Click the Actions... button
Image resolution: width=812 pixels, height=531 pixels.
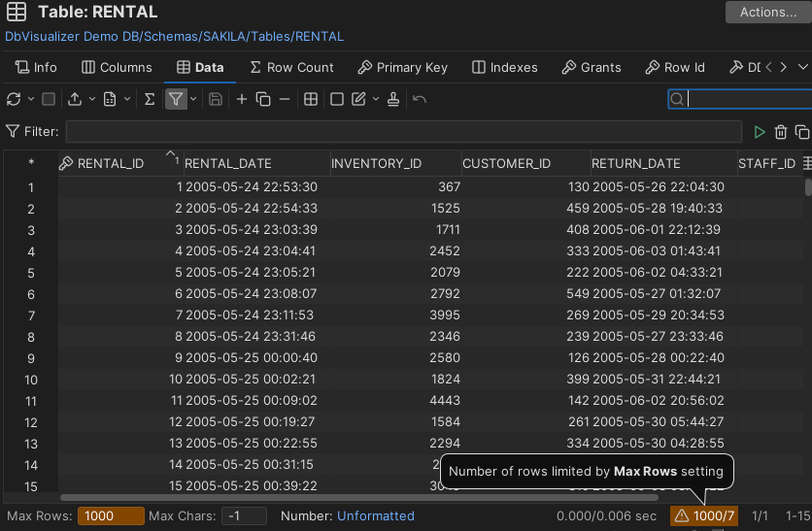(767, 13)
